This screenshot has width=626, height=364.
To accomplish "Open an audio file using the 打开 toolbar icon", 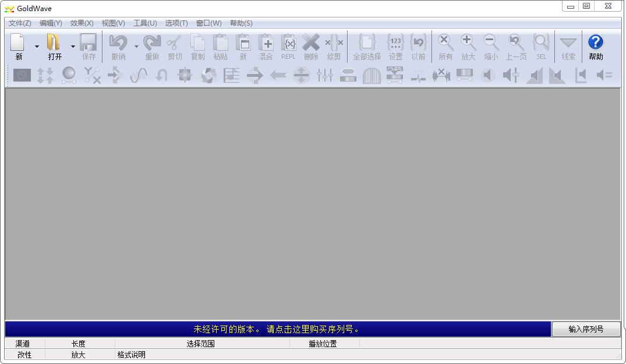I will pyautogui.click(x=54, y=44).
